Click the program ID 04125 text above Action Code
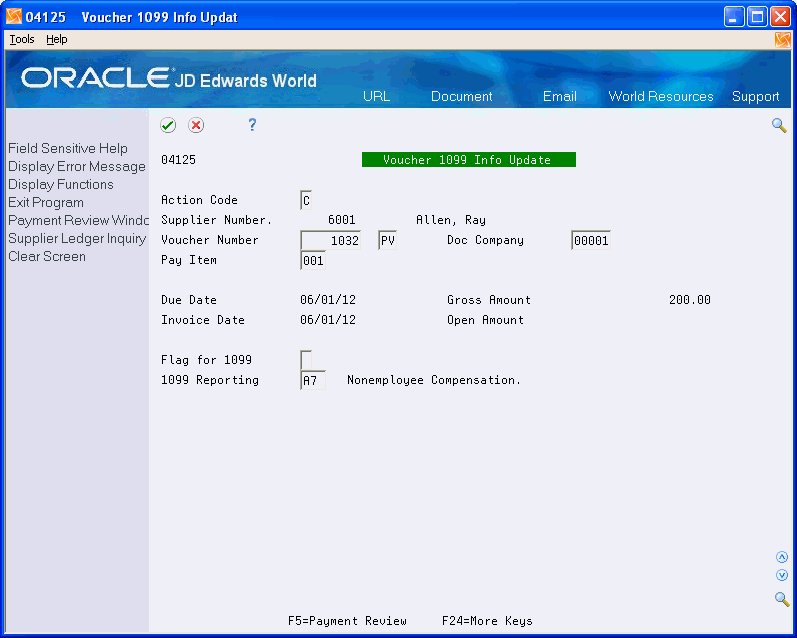The image size is (797, 638). tap(178, 160)
